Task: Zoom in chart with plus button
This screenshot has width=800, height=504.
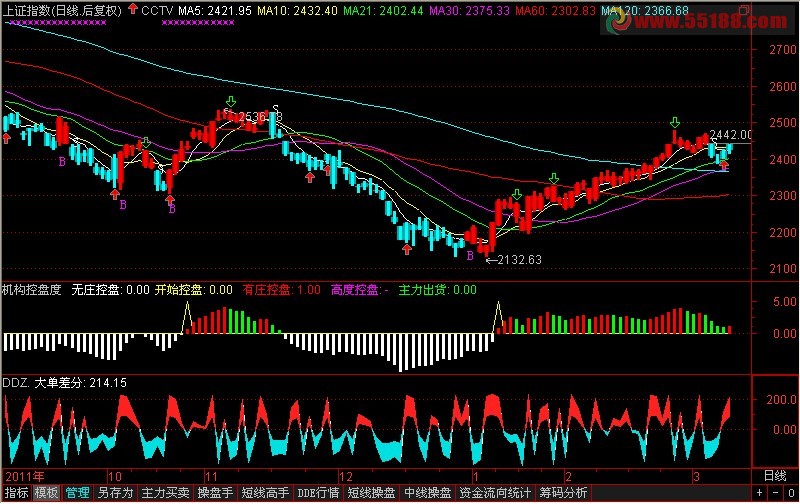Action: [760, 493]
